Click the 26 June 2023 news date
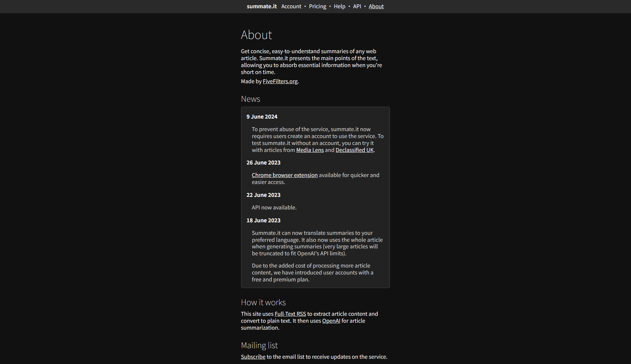This screenshot has width=631, height=364. [x=263, y=163]
